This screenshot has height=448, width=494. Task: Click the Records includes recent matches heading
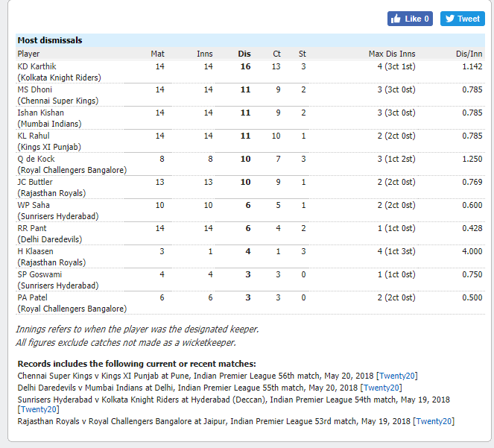(x=137, y=364)
